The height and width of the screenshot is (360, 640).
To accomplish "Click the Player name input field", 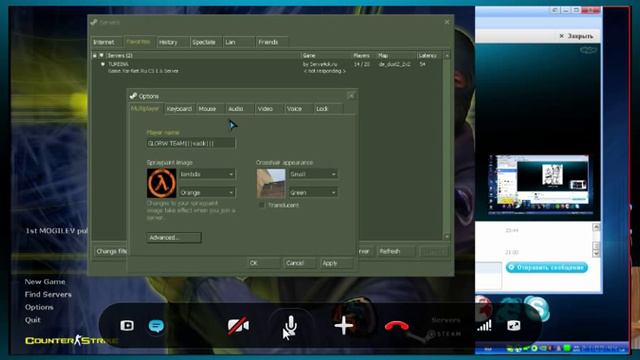I will point(191,143).
